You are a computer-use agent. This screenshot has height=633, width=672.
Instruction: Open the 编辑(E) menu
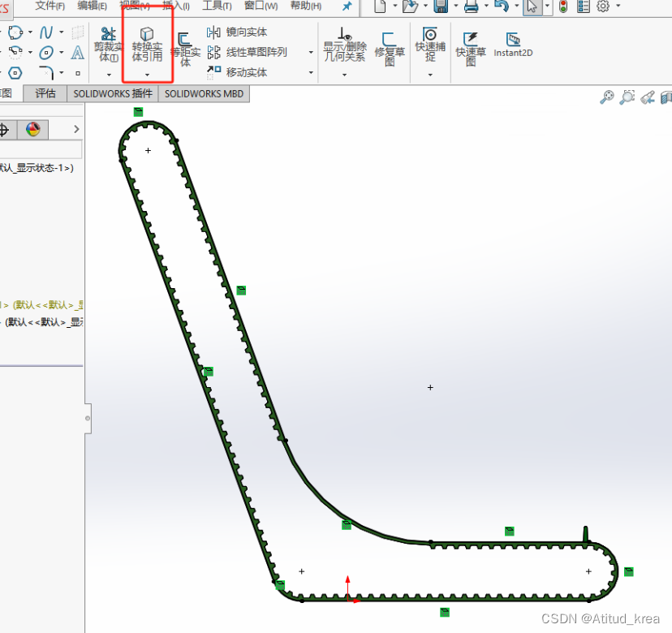point(93,6)
